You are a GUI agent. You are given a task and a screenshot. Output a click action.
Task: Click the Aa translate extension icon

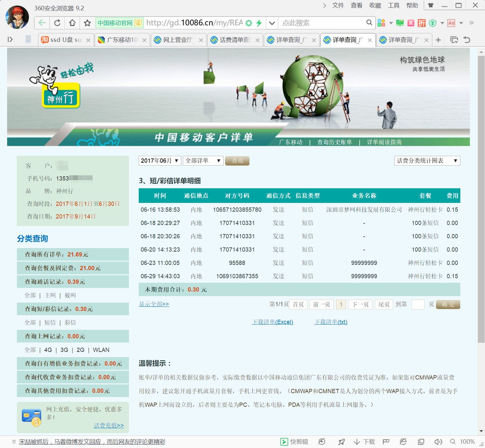(x=451, y=23)
